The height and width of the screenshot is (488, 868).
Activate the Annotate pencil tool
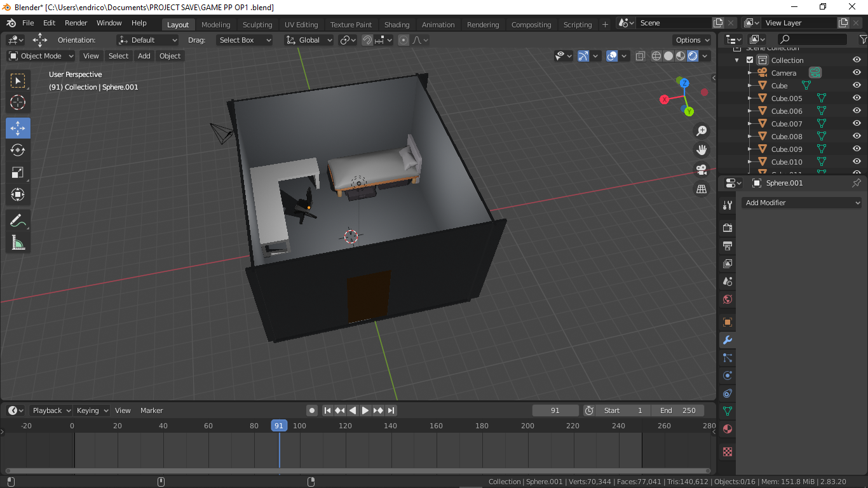pyautogui.click(x=18, y=220)
